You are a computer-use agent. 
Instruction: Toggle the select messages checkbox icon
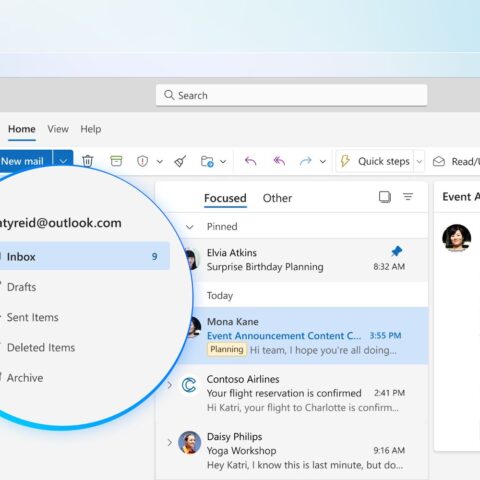(x=385, y=197)
